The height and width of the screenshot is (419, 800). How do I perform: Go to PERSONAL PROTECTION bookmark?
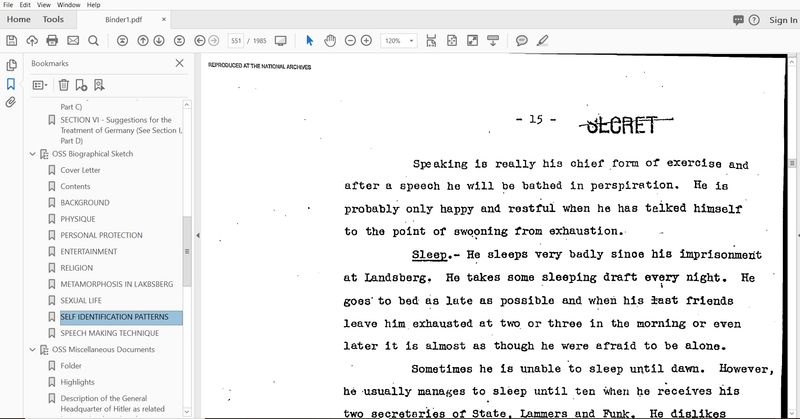coord(102,235)
